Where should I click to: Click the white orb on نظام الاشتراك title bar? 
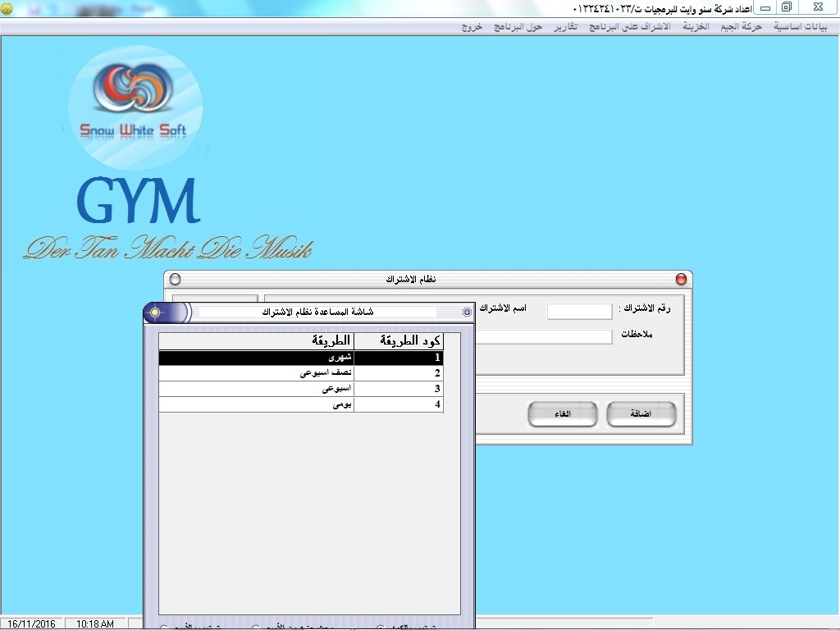click(x=175, y=280)
